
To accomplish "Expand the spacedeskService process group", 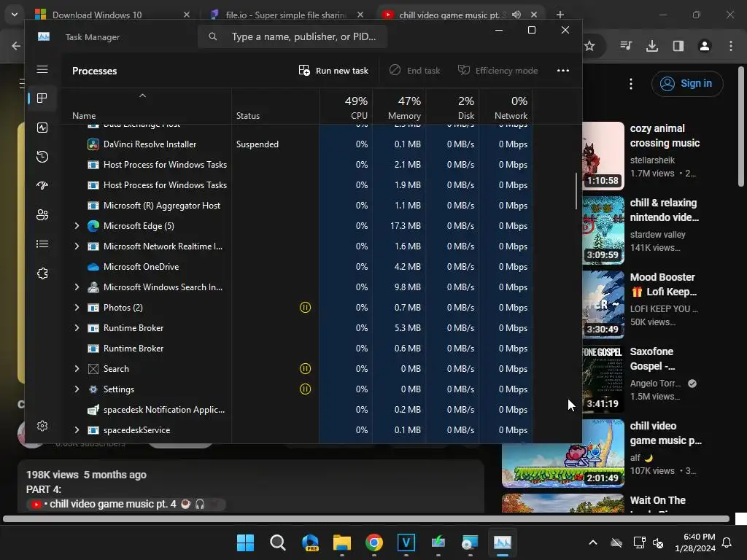I will coord(77,430).
